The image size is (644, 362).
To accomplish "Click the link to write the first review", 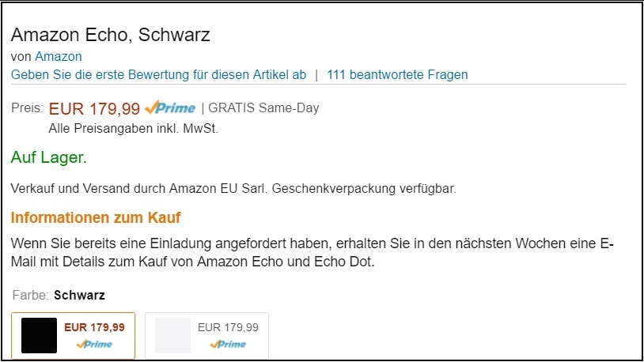I will pos(158,75).
